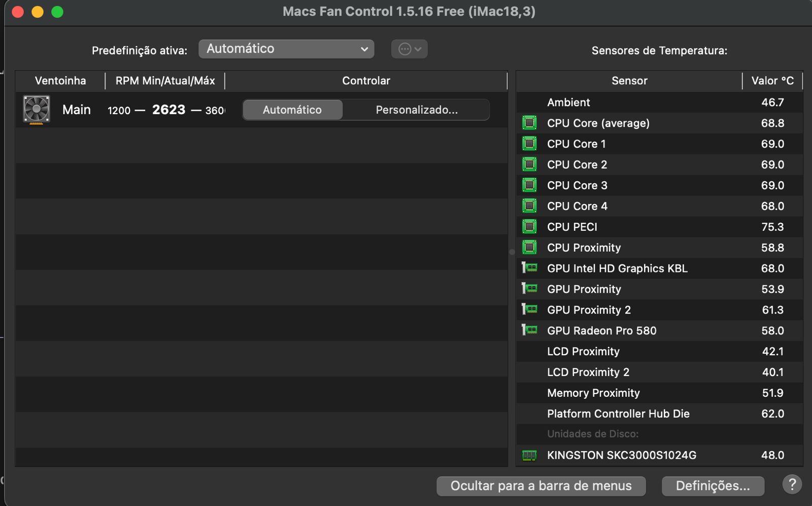
Task: Select the Memory Proximity sensor row
Action: click(660, 393)
